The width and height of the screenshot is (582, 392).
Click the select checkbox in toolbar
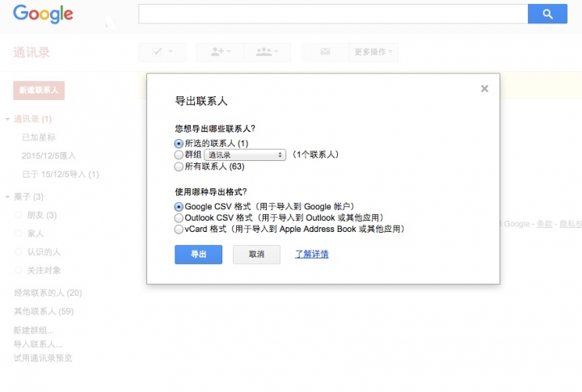[x=158, y=52]
